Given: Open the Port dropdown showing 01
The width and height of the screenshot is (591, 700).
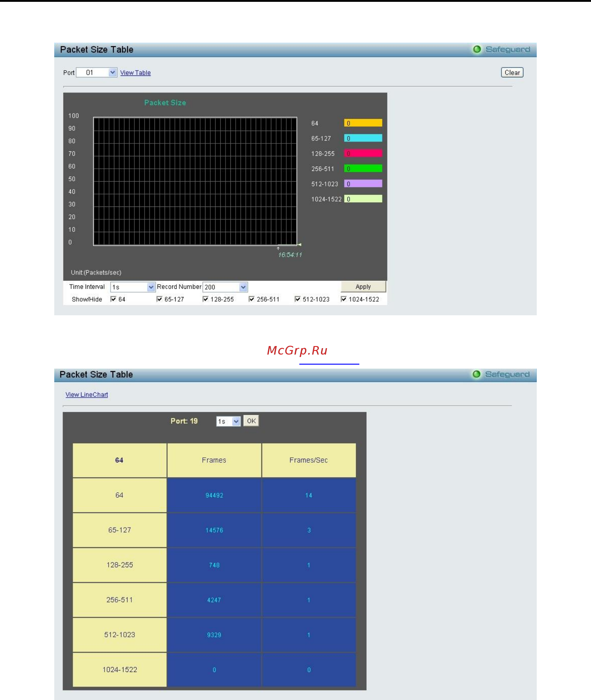Looking at the screenshot, I should click(x=97, y=72).
